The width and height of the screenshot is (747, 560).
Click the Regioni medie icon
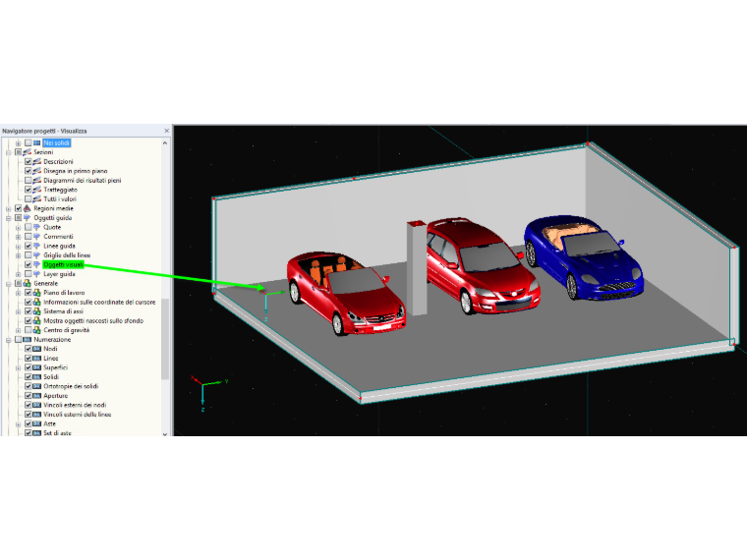pos(28,208)
